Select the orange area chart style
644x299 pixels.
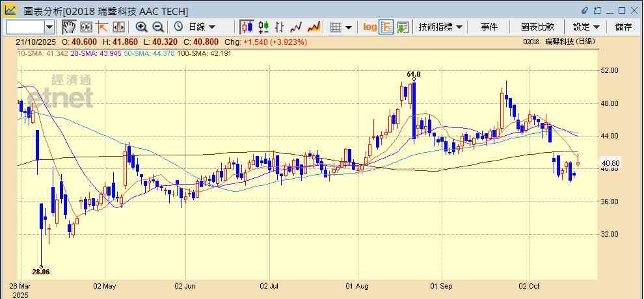pos(314,27)
